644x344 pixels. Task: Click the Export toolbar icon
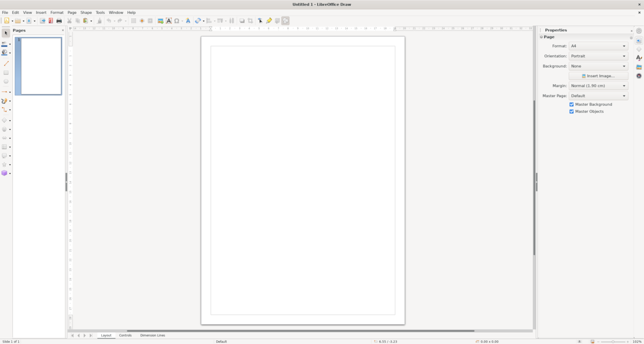click(43, 21)
